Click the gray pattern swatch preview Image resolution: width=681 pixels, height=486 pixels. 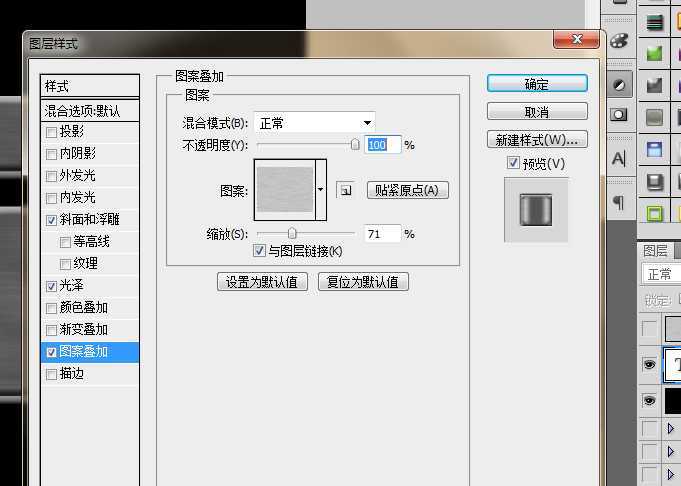tap(285, 189)
